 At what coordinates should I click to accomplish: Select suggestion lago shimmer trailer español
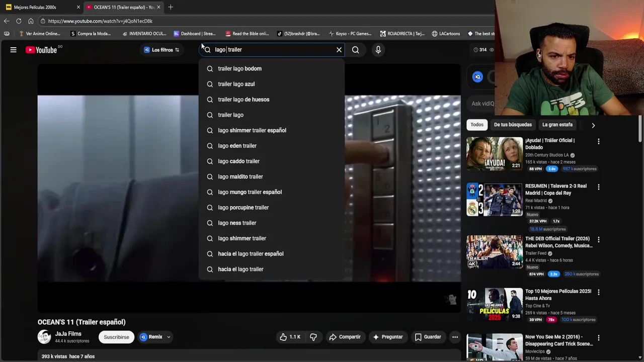click(x=272, y=130)
